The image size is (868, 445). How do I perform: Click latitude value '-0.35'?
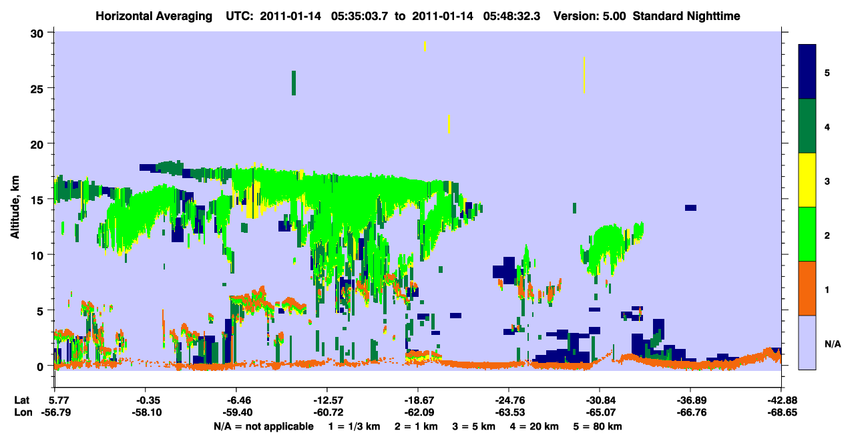click(x=146, y=400)
